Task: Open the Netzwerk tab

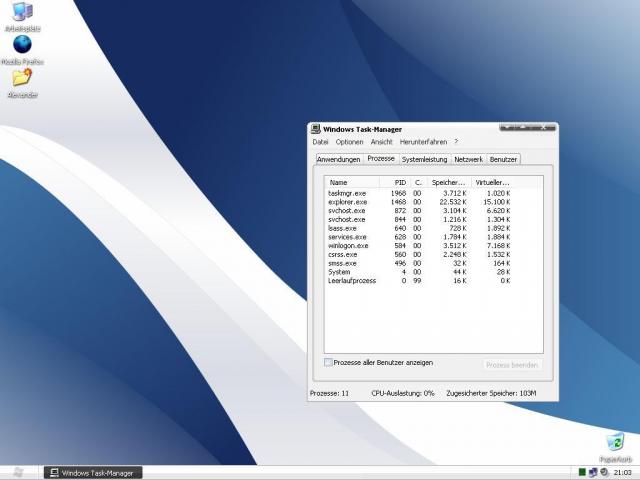Action: click(468, 159)
